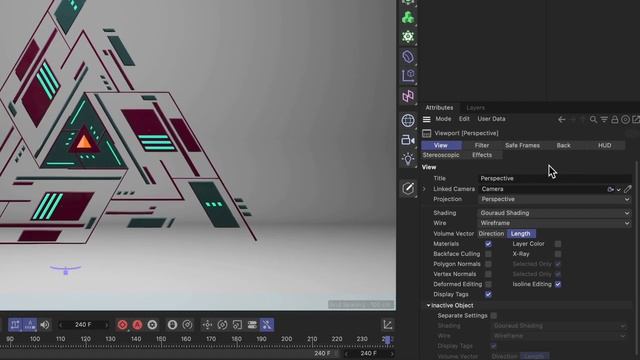Click the Attributes filter lines icon
The width and height of the screenshot is (640, 360).
[x=604, y=120]
